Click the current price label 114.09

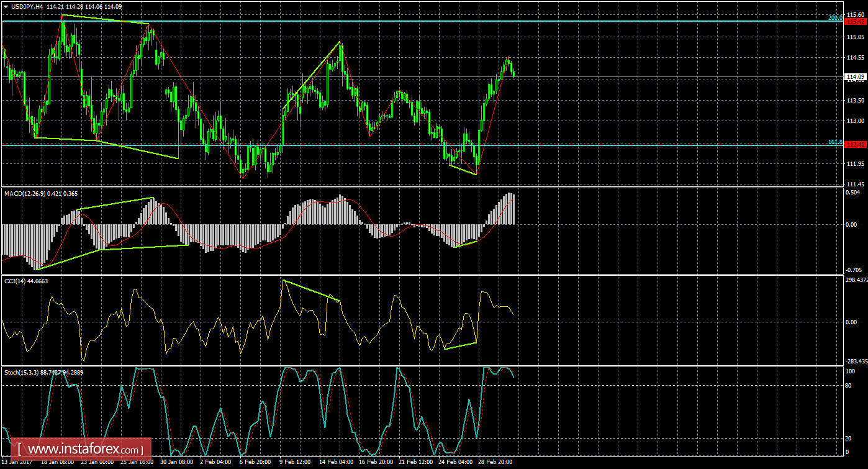tap(856, 77)
